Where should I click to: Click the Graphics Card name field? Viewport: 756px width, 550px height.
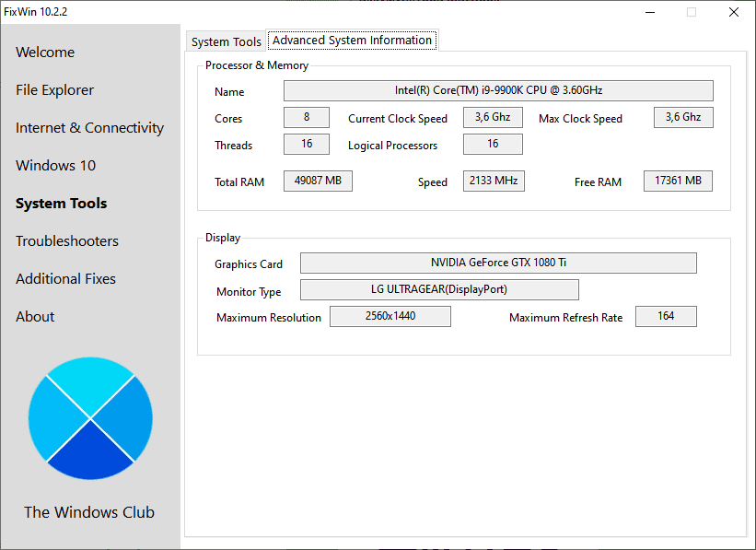(x=498, y=263)
